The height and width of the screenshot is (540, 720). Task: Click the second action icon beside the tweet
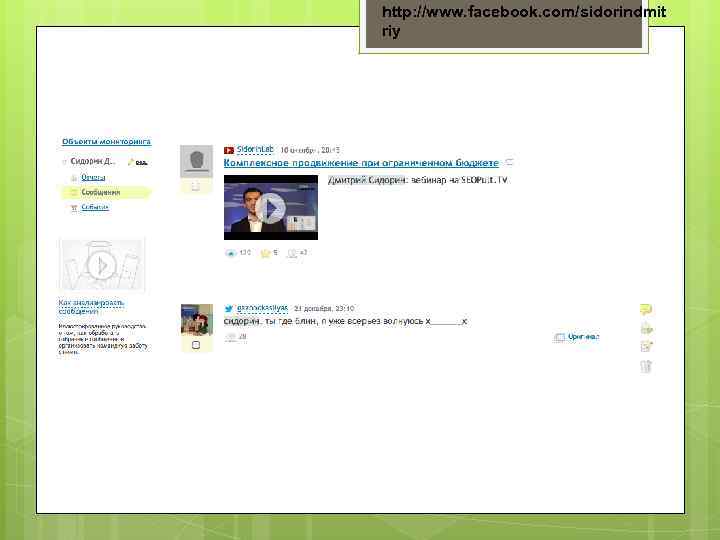click(x=646, y=328)
